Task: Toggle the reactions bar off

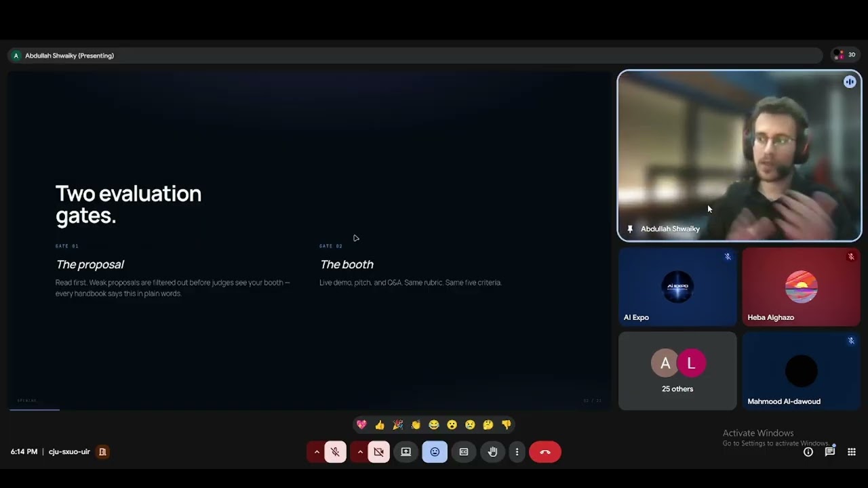Action: [435, 452]
